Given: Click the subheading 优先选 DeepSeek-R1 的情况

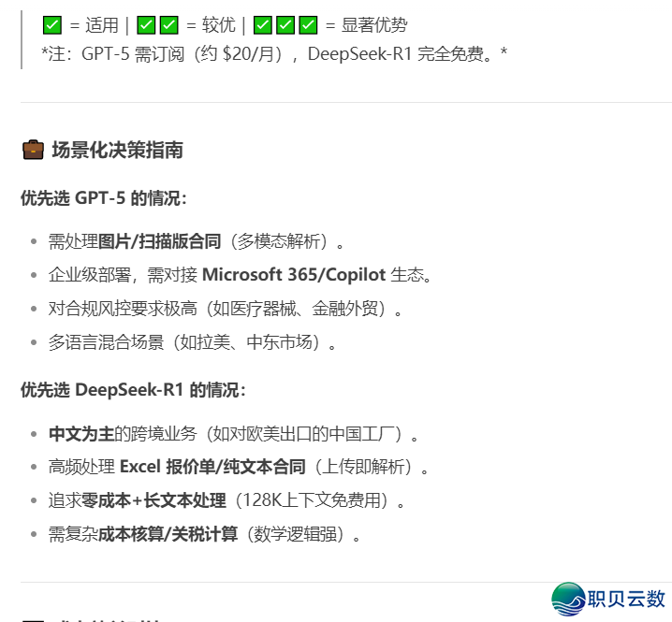Looking at the screenshot, I should coord(133,390).
